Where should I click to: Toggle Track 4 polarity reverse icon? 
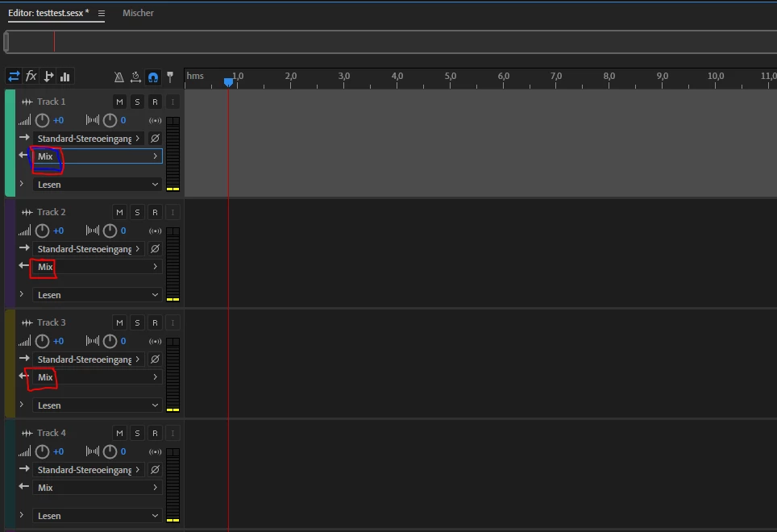coord(155,470)
